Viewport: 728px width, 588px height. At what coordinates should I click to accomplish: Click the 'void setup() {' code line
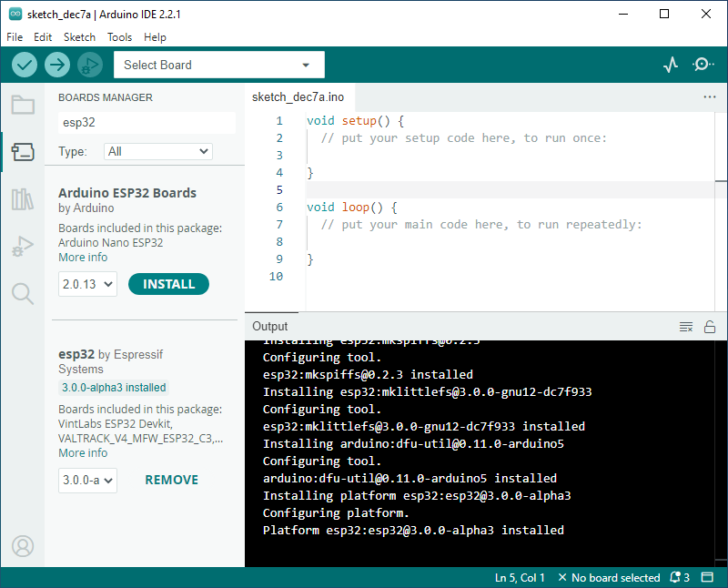tap(355, 121)
